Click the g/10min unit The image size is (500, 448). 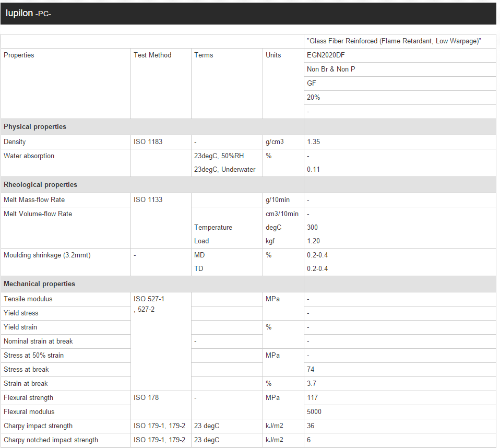coord(278,200)
